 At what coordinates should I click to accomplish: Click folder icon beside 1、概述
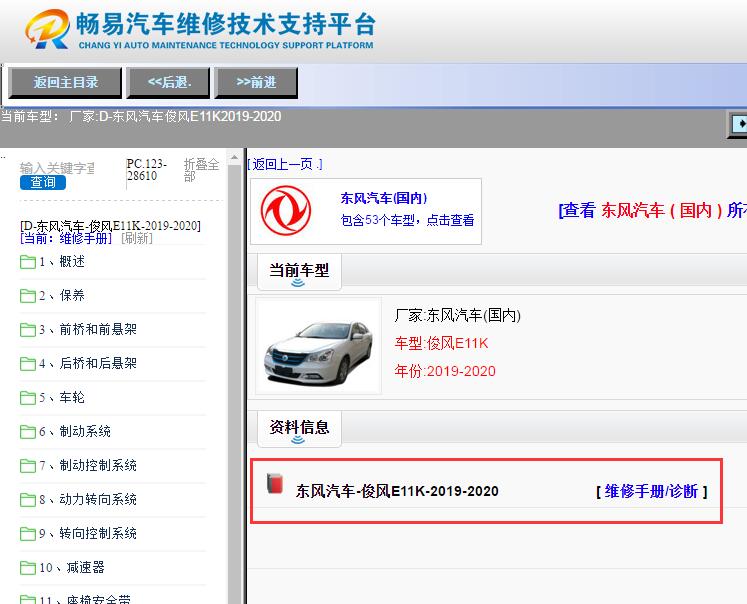click(x=28, y=262)
